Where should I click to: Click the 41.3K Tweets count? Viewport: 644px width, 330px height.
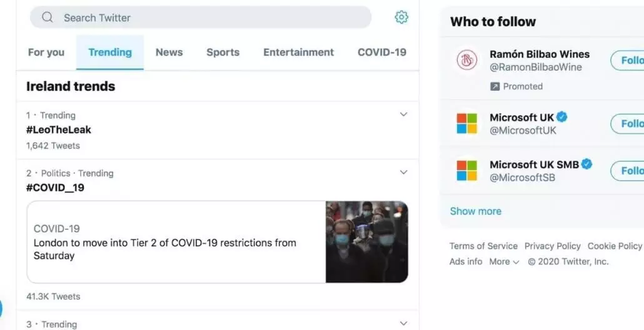pyautogui.click(x=53, y=296)
